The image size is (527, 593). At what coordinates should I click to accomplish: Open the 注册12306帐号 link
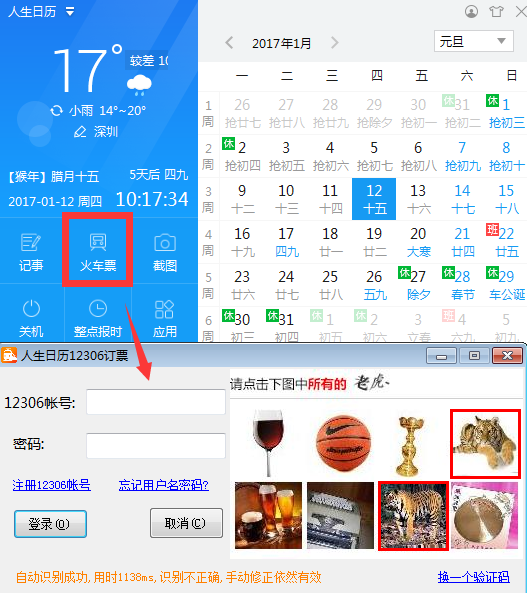pos(51,485)
